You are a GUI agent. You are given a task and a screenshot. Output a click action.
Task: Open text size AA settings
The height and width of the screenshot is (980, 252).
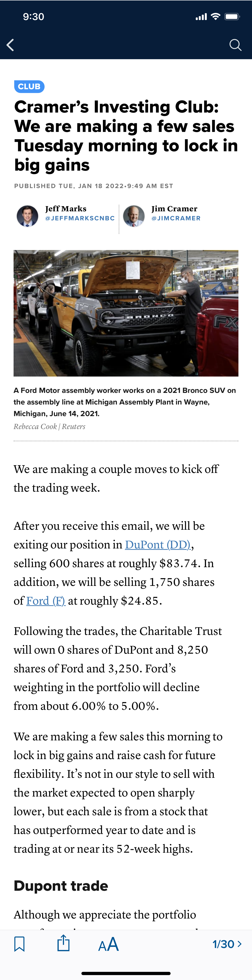point(109,944)
